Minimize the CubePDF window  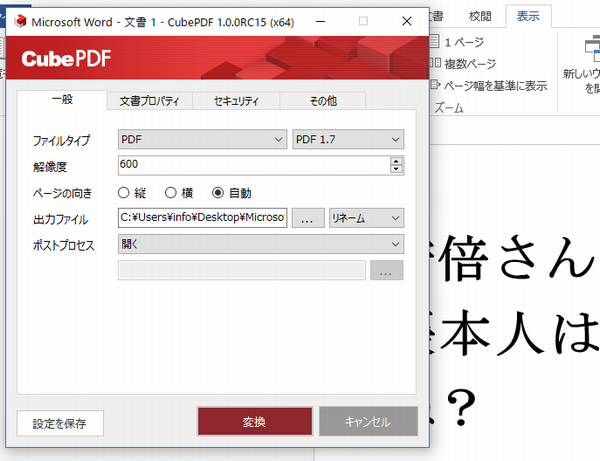click(321, 21)
